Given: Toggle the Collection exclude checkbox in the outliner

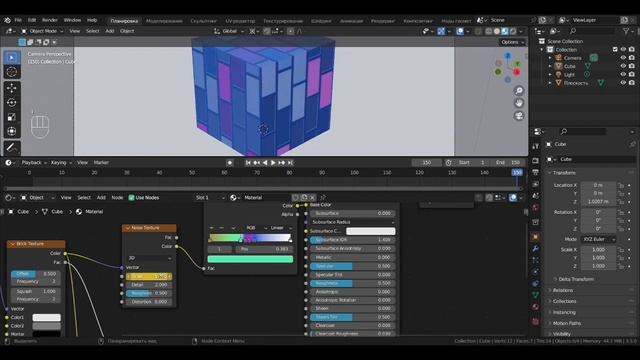Looking at the screenshot, I should point(615,49).
